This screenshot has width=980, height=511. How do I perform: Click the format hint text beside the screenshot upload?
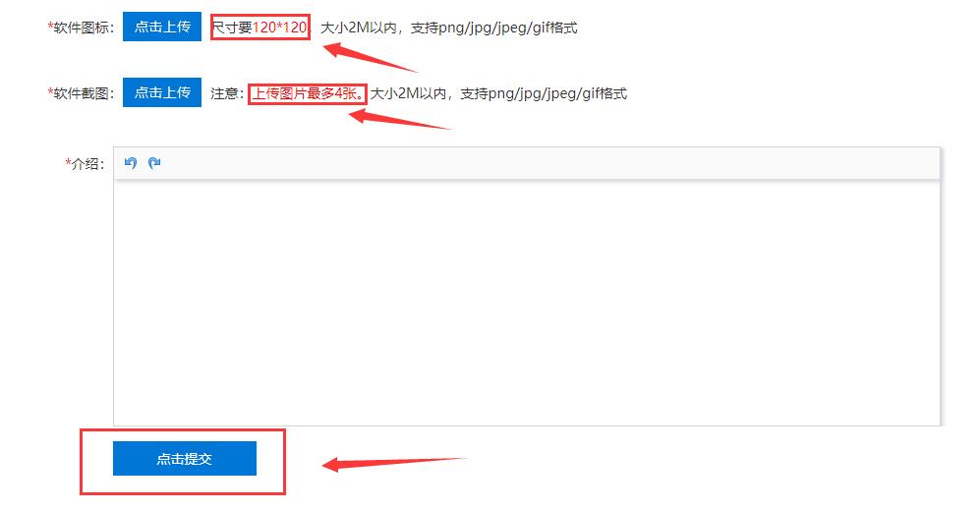[x=498, y=93]
